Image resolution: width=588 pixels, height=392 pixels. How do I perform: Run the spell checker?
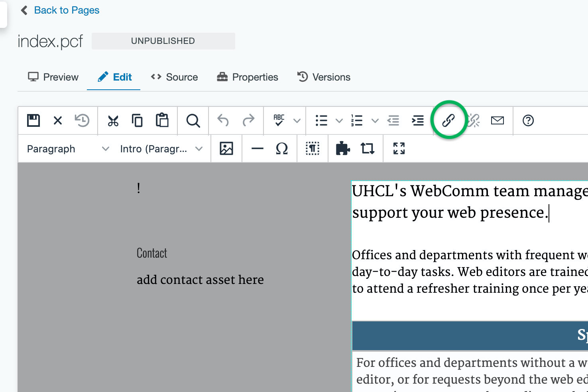(279, 120)
